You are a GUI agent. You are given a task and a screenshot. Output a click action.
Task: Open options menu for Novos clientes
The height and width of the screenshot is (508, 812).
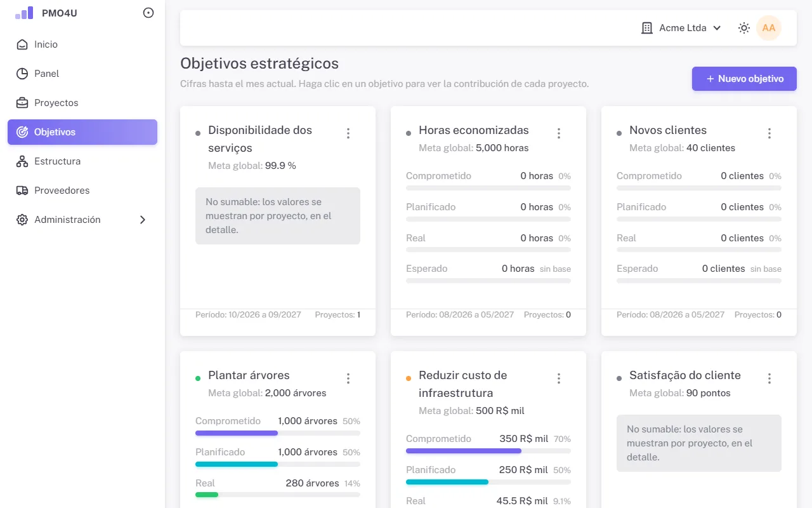point(769,133)
